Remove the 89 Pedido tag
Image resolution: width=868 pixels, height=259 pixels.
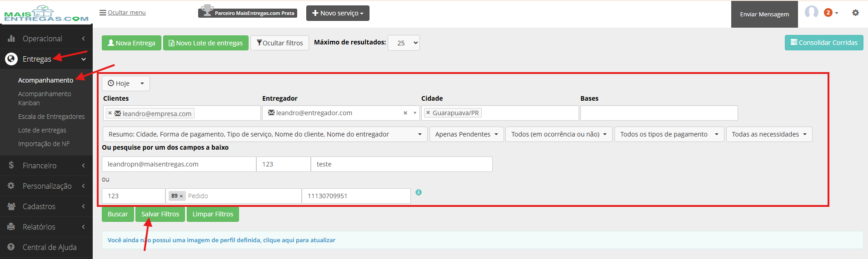coord(181,196)
